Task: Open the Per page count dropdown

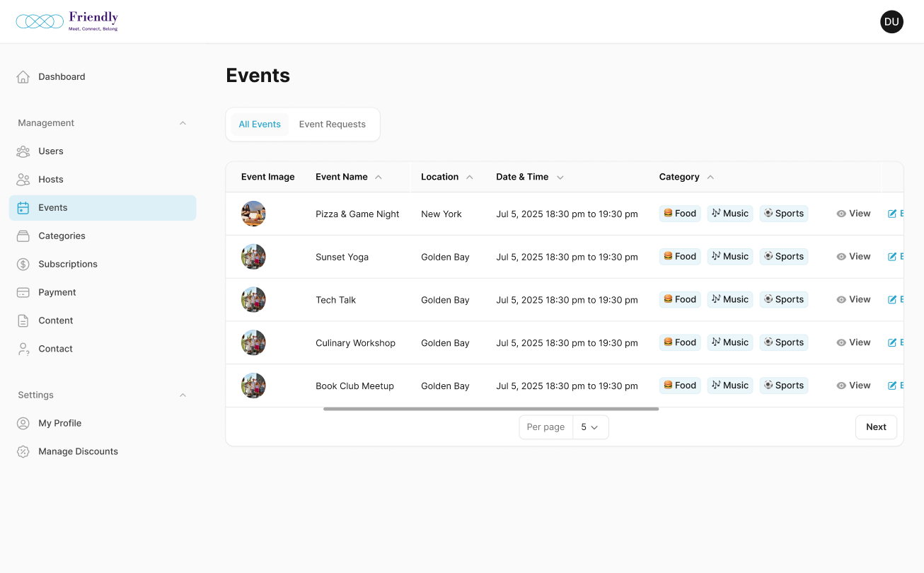Action: coord(590,427)
